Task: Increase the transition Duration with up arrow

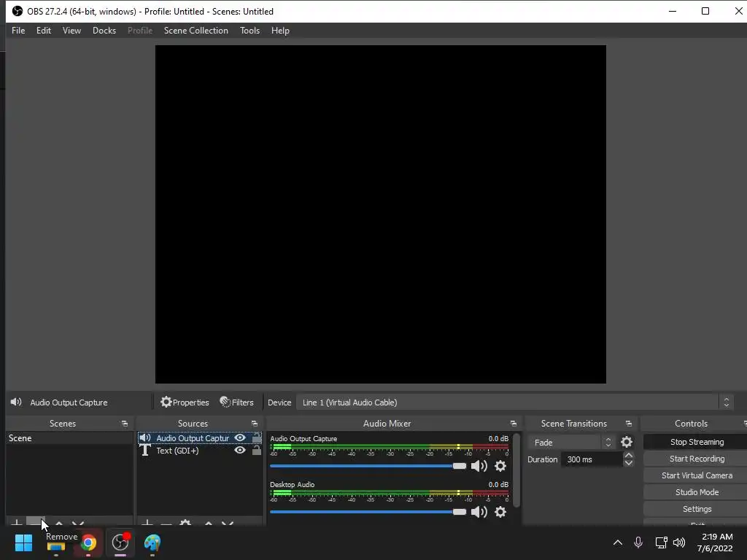Action: coord(628,456)
